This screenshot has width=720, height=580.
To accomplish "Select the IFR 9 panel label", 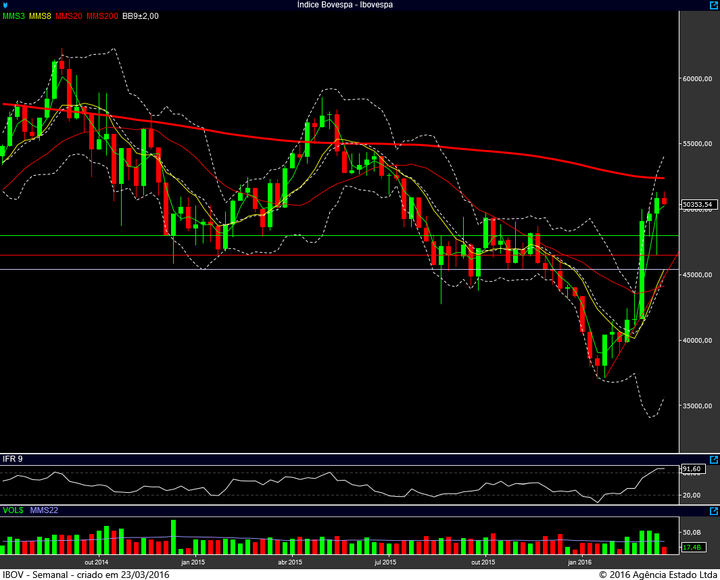I will (x=13, y=459).
